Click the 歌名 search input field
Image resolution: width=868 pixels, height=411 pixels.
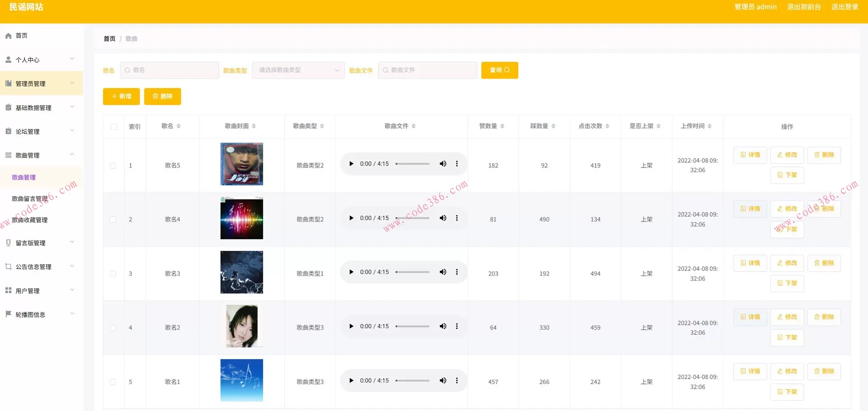[172, 70]
